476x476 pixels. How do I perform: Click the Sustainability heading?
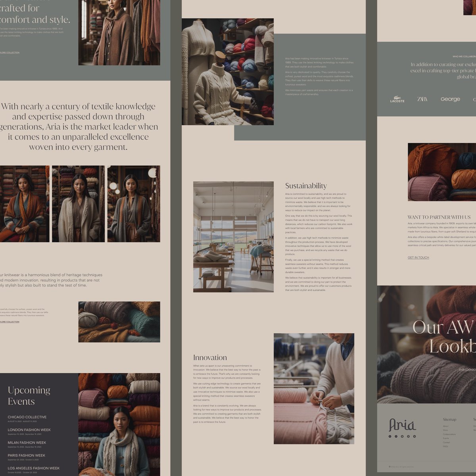point(306,186)
